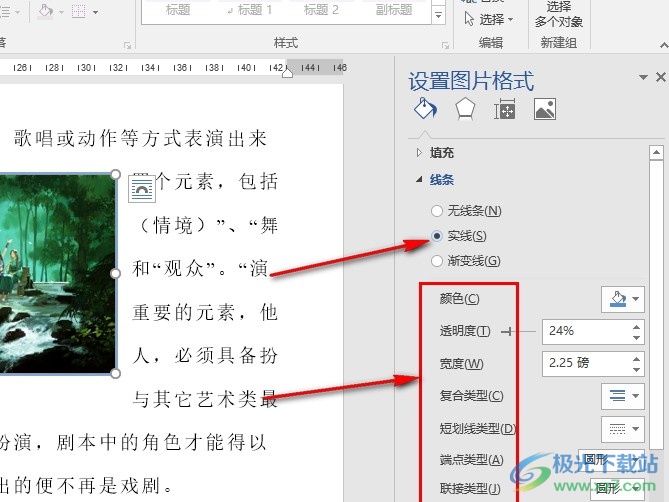
Task: Open the Effects pentagon tab icon
Action: (x=465, y=109)
